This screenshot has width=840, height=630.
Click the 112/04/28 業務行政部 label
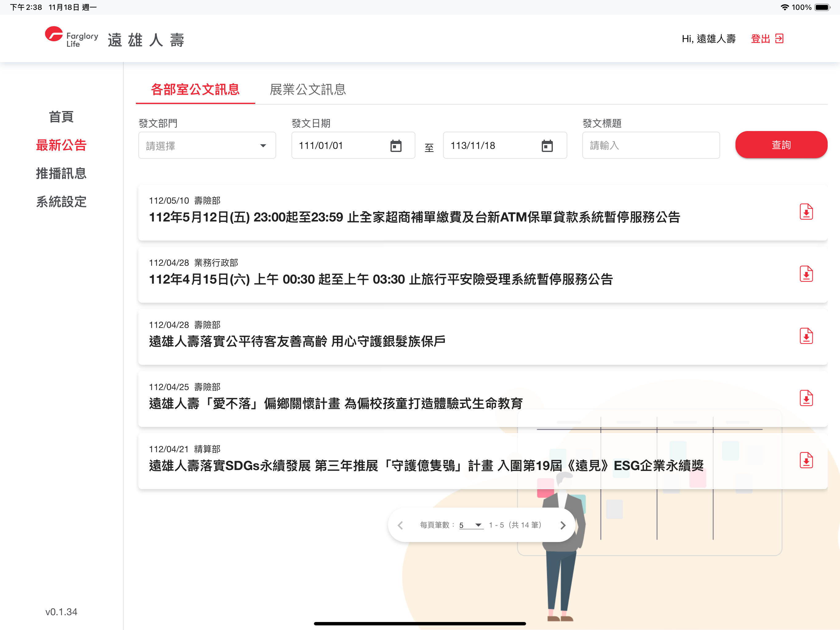tap(193, 263)
